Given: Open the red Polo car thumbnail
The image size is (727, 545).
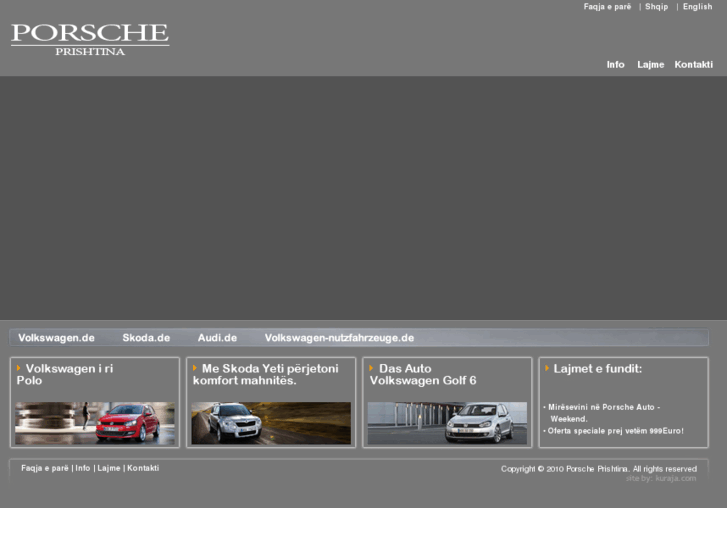Looking at the screenshot, I should (95, 423).
